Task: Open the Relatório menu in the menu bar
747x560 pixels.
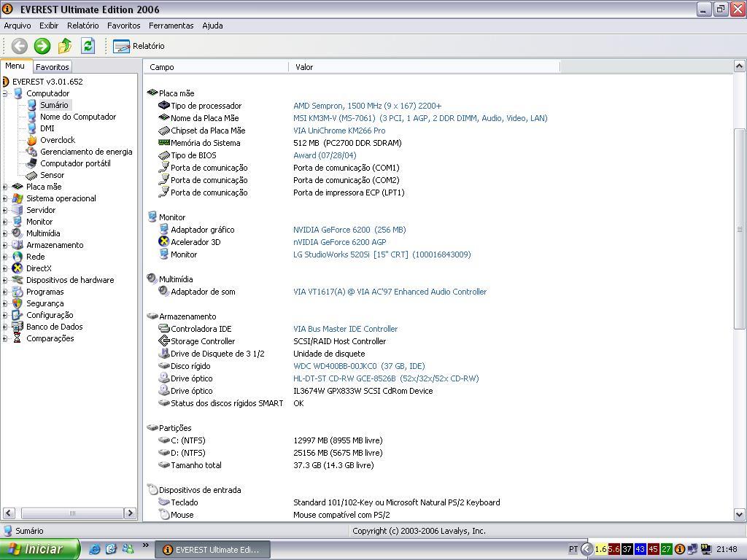Action: (x=83, y=26)
